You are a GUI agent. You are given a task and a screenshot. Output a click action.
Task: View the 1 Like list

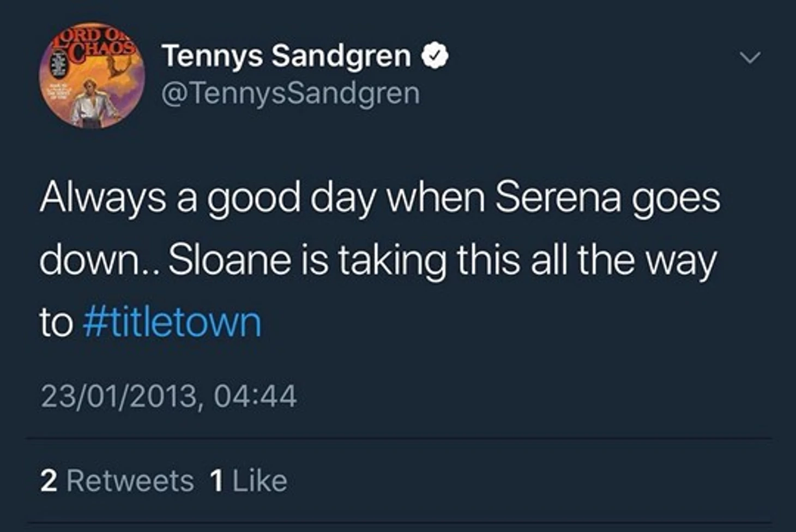tap(248, 481)
